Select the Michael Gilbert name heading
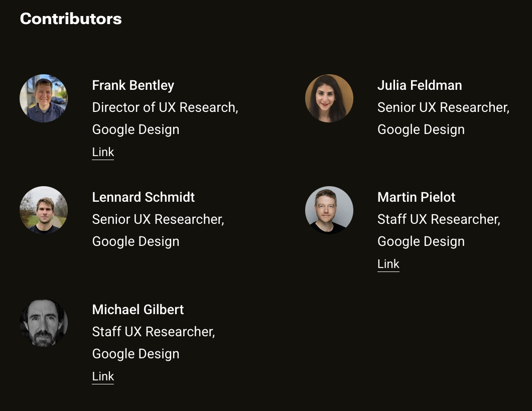This screenshot has width=532, height=411. click(x=138, y=309)
